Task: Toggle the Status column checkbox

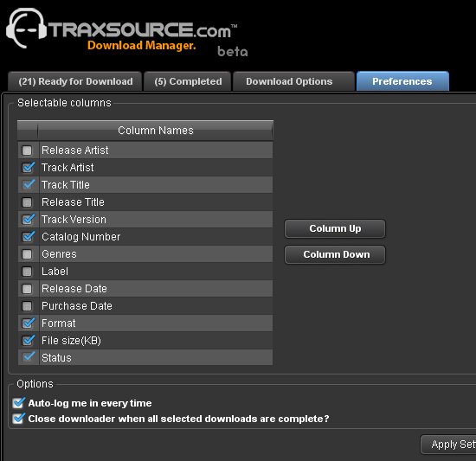Action: click(x=28, y=357)
